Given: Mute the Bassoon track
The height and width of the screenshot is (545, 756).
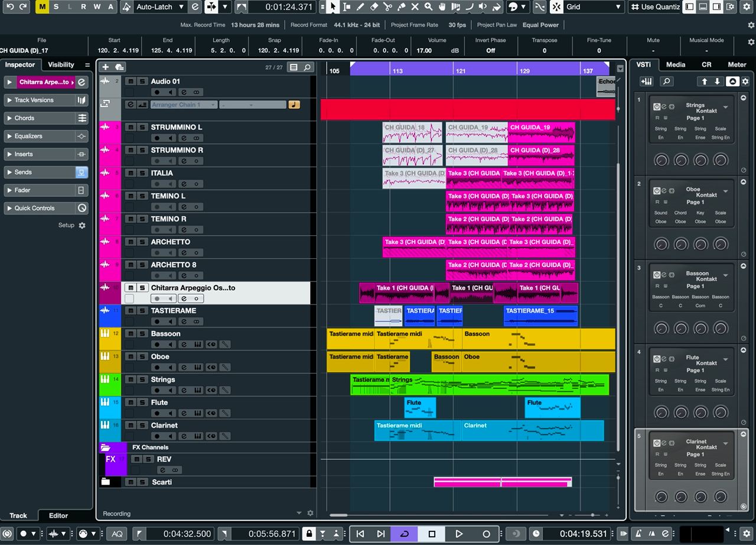Looking at the screenshot, I should (131, 334).
